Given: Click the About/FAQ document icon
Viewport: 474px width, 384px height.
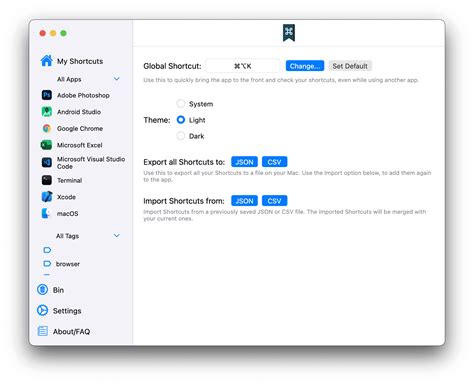Looking at the screenshot, I should tap(42, 331).
